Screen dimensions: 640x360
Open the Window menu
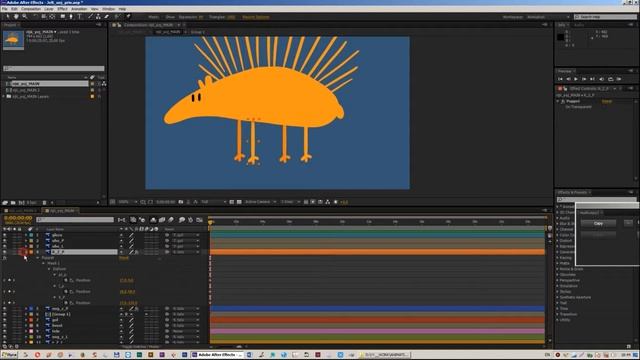click(x=109, y=9)
